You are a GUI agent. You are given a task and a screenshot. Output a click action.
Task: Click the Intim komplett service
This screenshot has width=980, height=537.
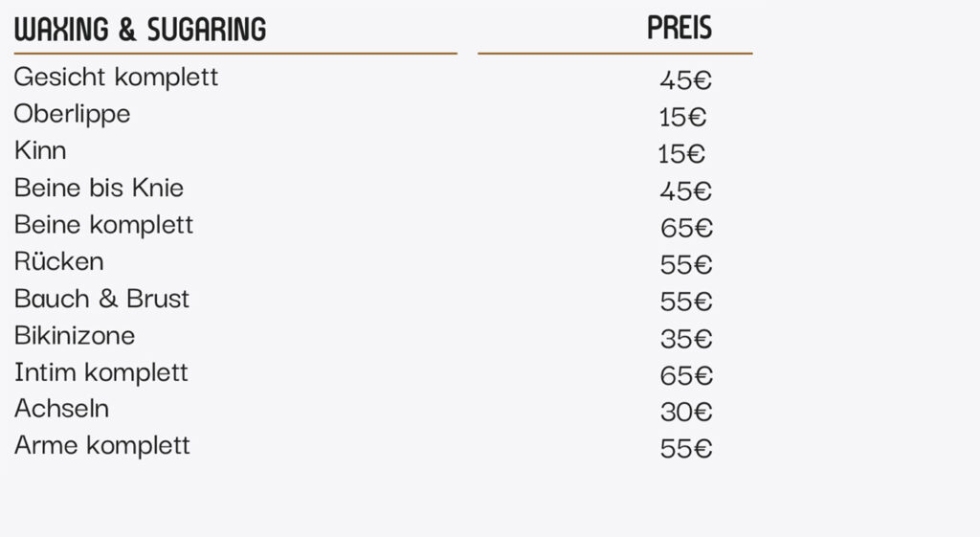[100, 372]
